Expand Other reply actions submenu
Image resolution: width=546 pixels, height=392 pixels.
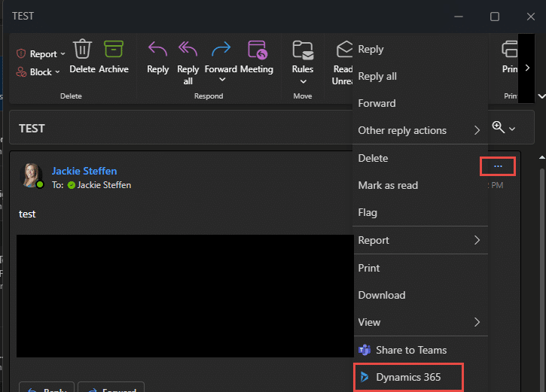click(x=420, y=130)
